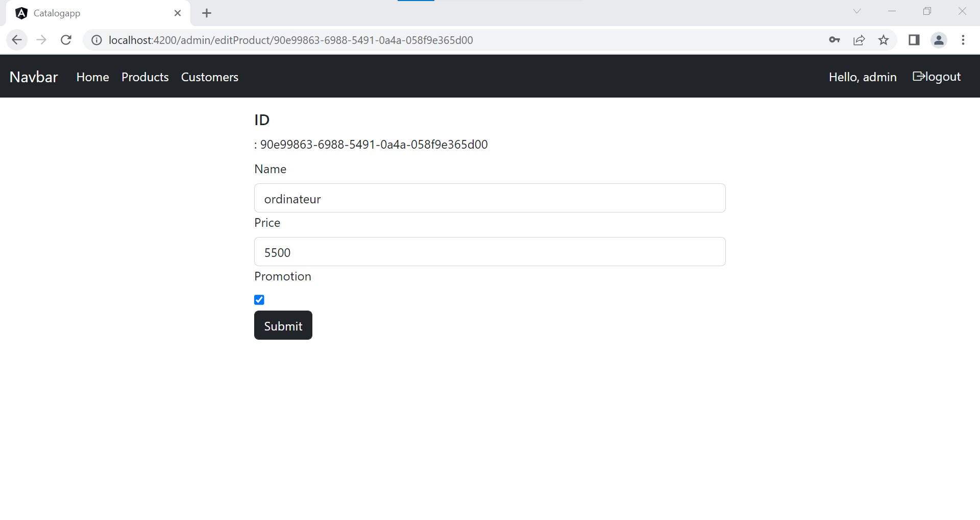Click the browser forward arrow
This screenshot has height=520, width=980.
(x=41, y=40)
